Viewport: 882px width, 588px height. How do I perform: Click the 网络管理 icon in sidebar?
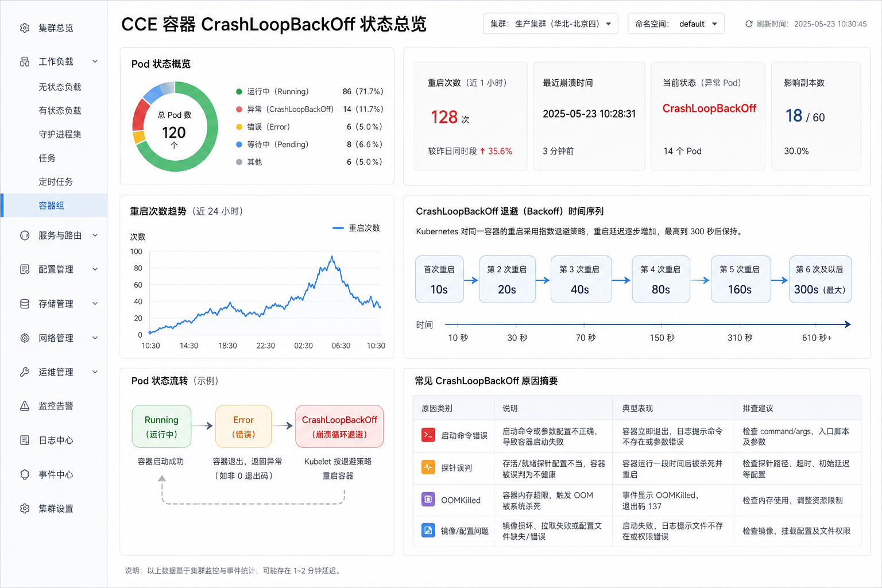tap(25, 338)
